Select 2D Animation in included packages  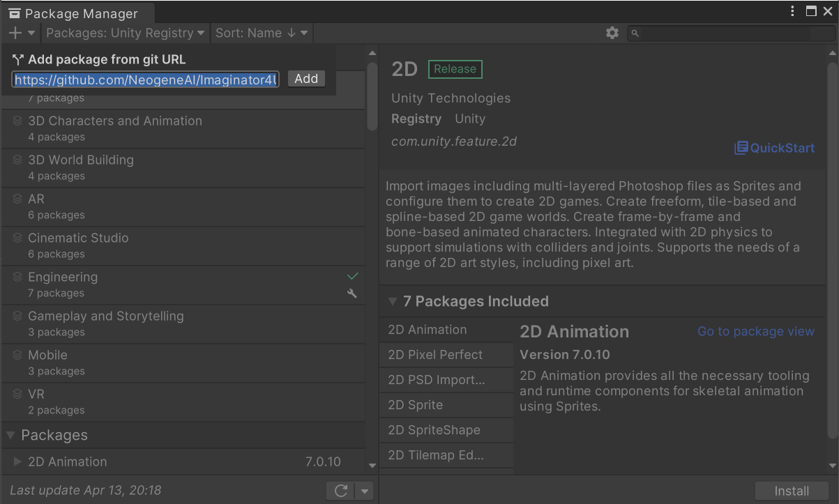(x=446, y=330)
